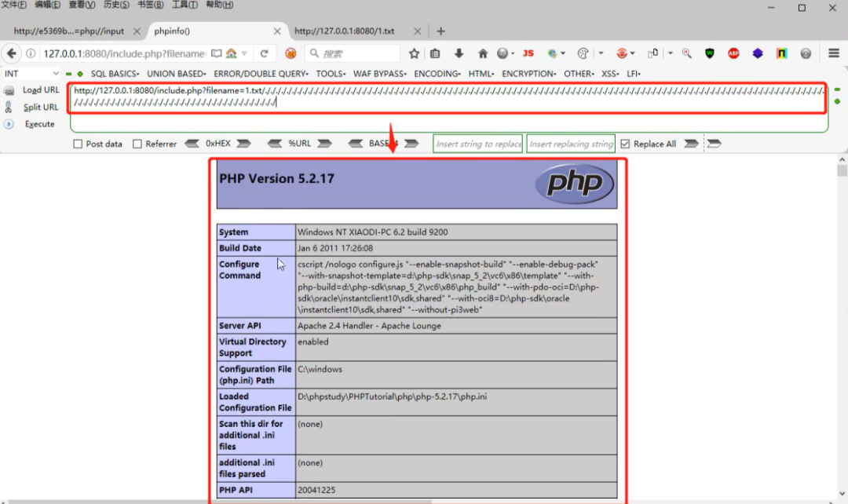Click the Insert replacing string field
The width and height of the screenshot is (848, 504).
click(571, 144)
